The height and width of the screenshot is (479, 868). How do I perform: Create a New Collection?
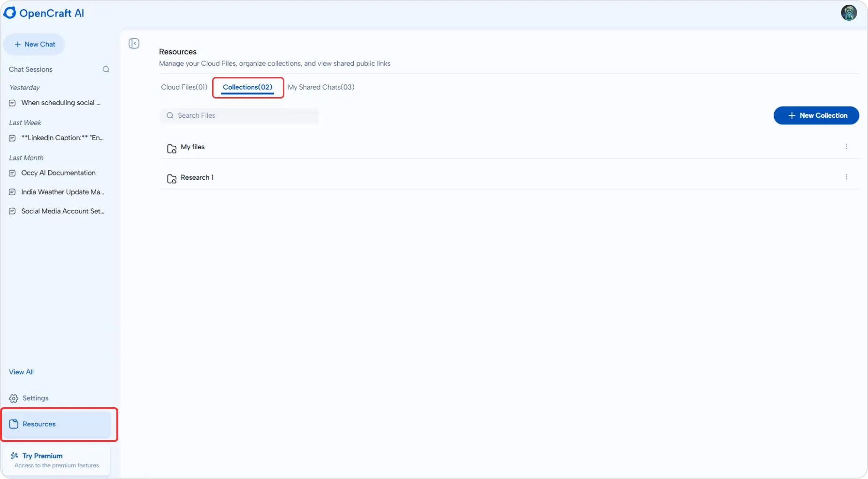pyautogui.click(x=816, y=115)
